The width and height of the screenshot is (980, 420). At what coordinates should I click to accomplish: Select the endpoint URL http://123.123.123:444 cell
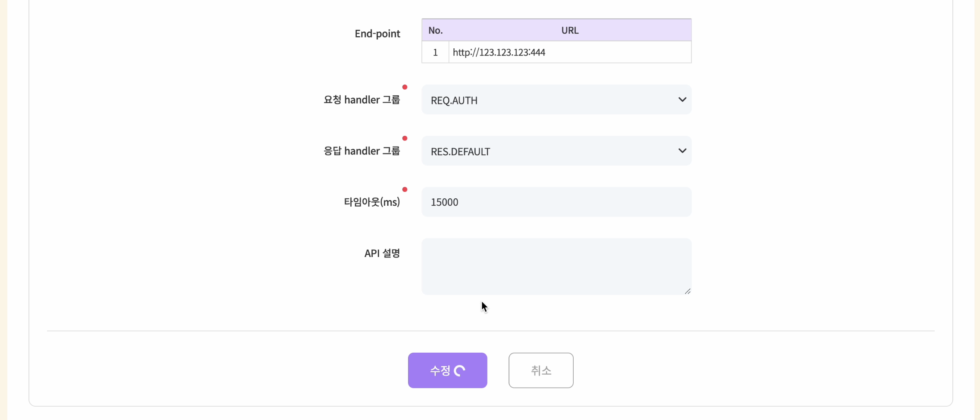pyautogui.click(x=569, y=52)
